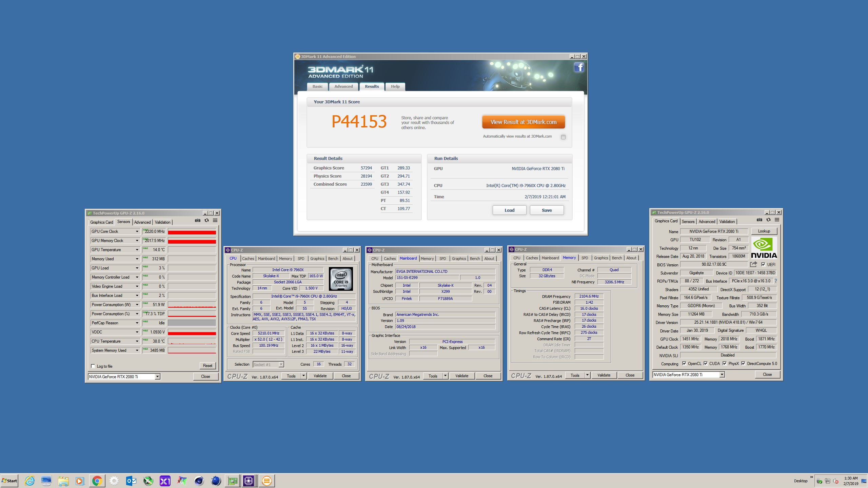Click the BIOS share export icon
The image size is (868, 488).
753,264
